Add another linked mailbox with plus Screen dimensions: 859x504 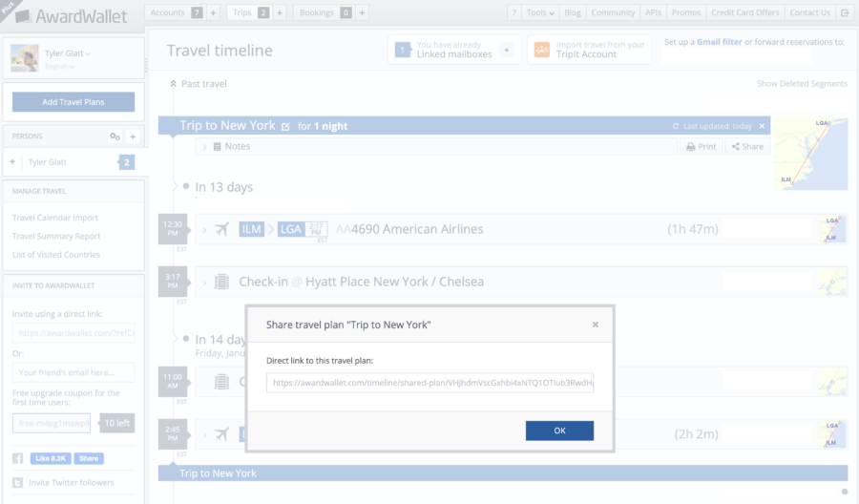(506, 50)
